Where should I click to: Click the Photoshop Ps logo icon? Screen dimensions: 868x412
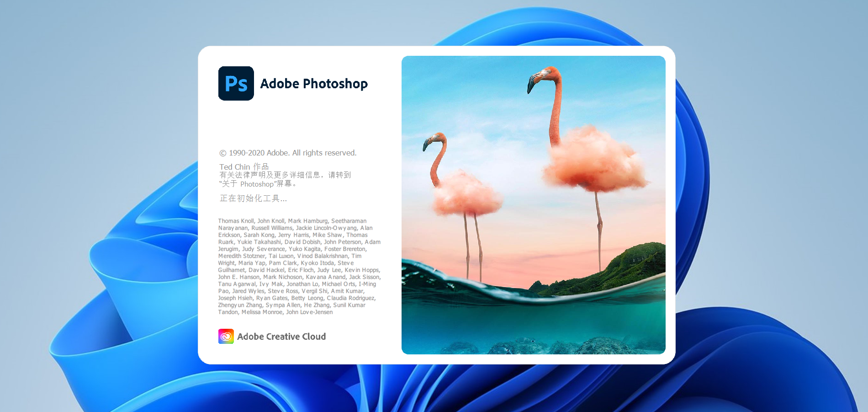[236, 83]
